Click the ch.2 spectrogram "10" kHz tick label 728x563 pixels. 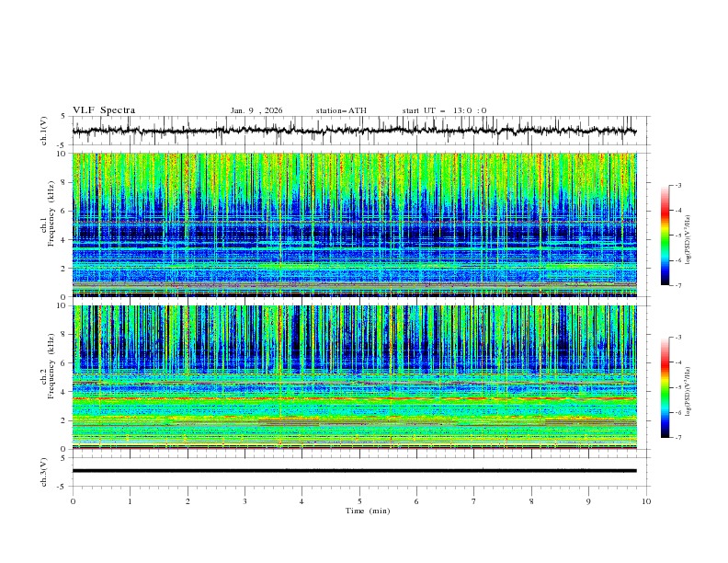[61, 305]
